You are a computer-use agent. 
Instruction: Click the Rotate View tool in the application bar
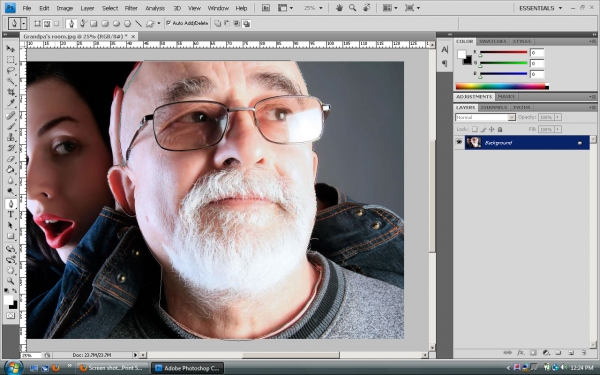pos(366,8)
